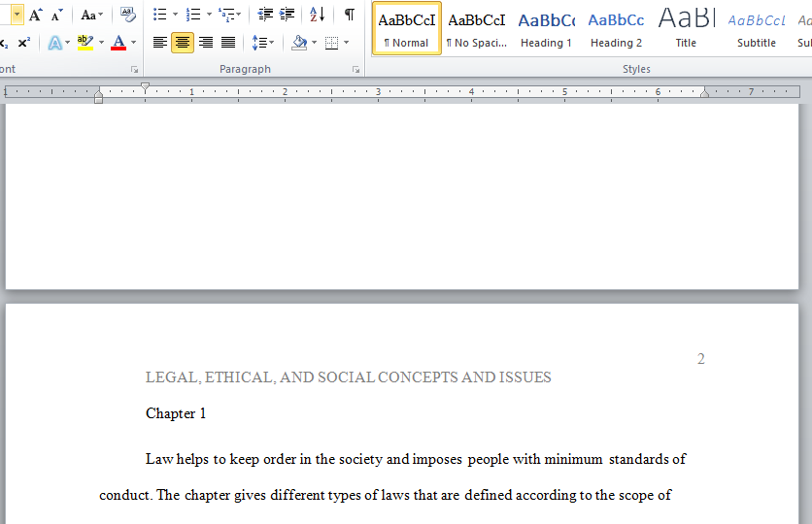Toggle subscript formatting
The image size is (812, 524).
[4, 43]
